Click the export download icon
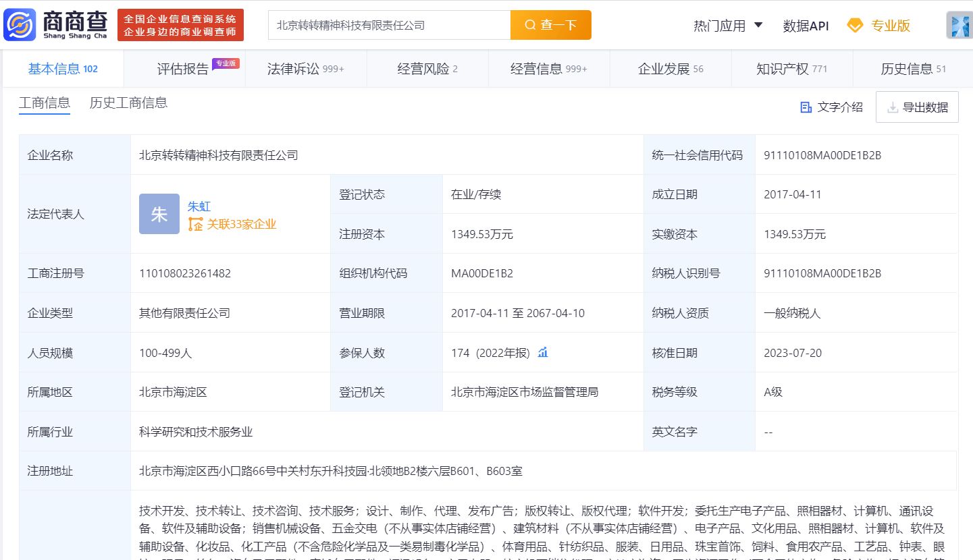The width and height of the screenshot is (973, 560). tap(893, 107)
